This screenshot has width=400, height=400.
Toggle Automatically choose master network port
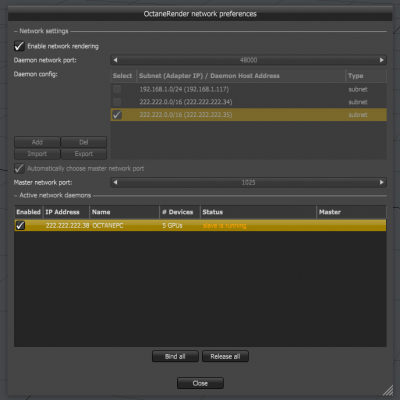(19, 168)
